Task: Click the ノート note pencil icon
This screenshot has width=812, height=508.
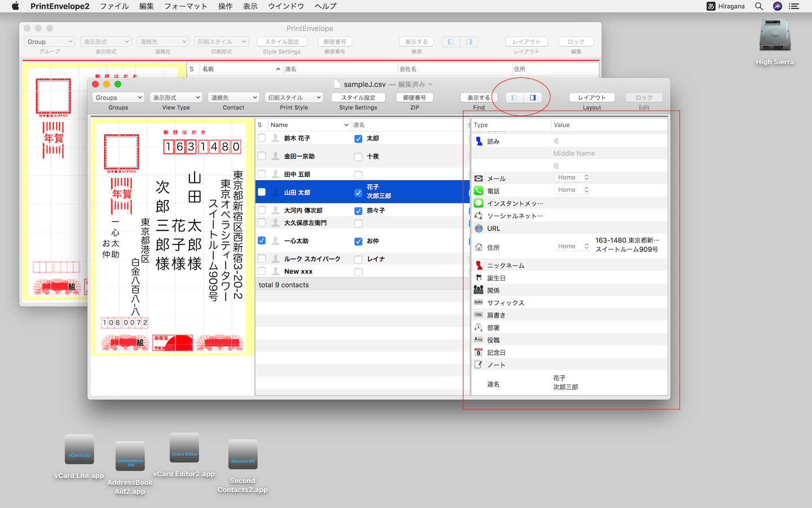Action: [479, 365]
